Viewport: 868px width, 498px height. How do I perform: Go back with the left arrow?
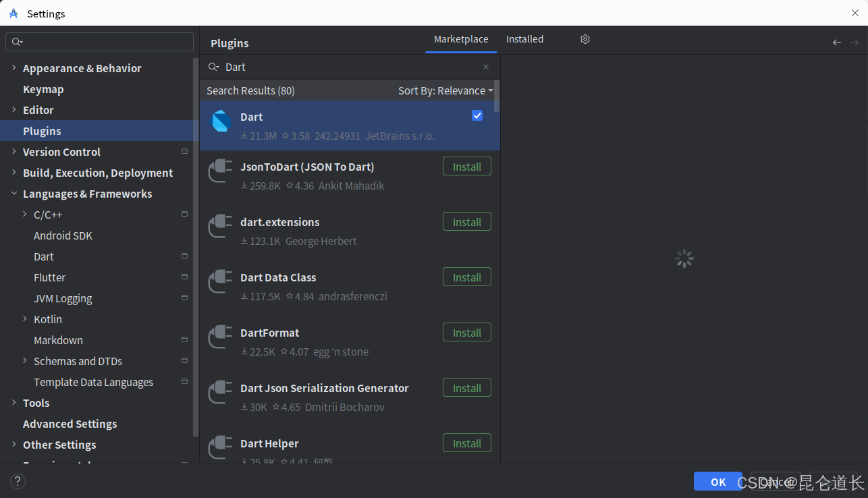[x=837, y=43]
